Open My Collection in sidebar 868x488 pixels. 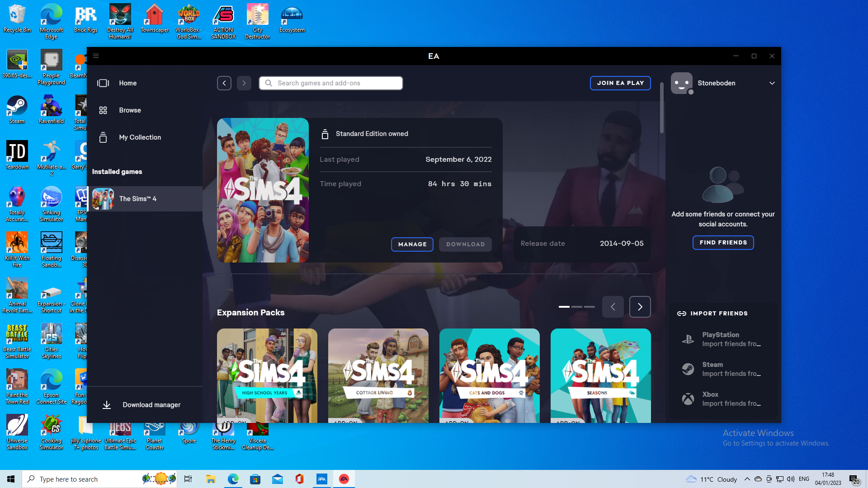coord(145,137)
